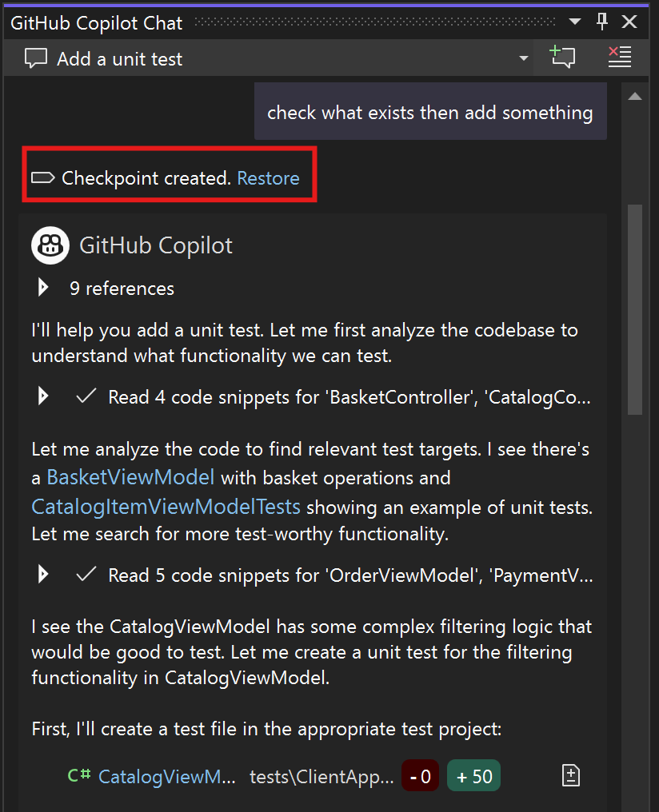Pin the Copilot Chat window

click(602, 22)
